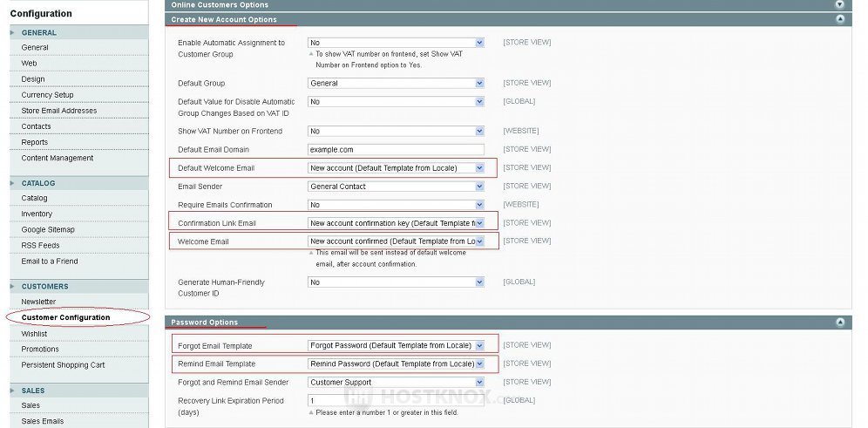
Task: Open the Confirmation Link Email dropdown
Action: tap(396, 223)
